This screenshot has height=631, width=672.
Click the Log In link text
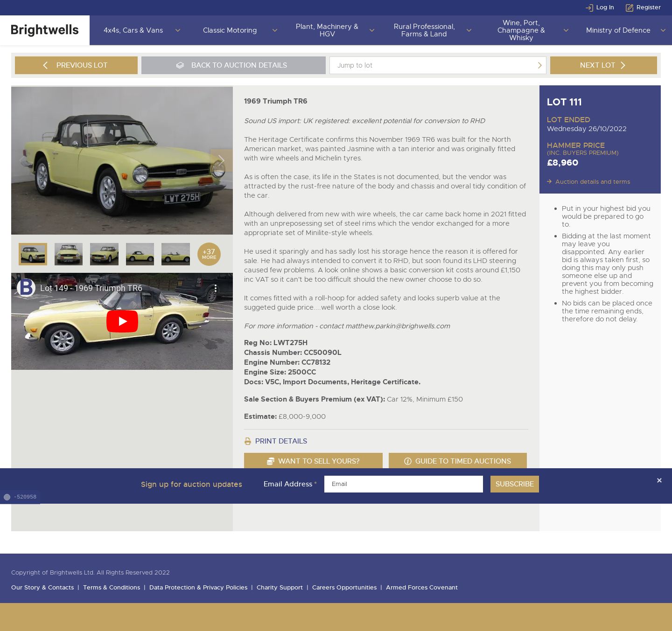pyautogui.click(x=605, y=7)
